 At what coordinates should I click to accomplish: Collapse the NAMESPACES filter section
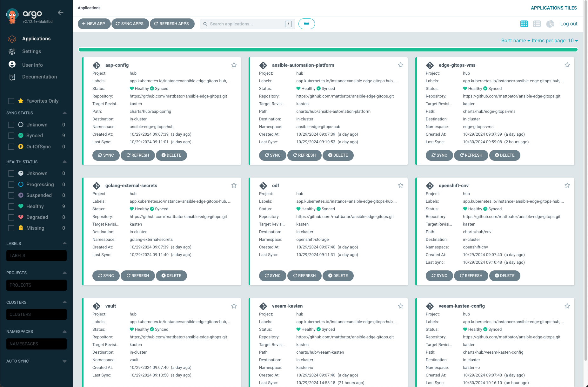tap(65, 332)
